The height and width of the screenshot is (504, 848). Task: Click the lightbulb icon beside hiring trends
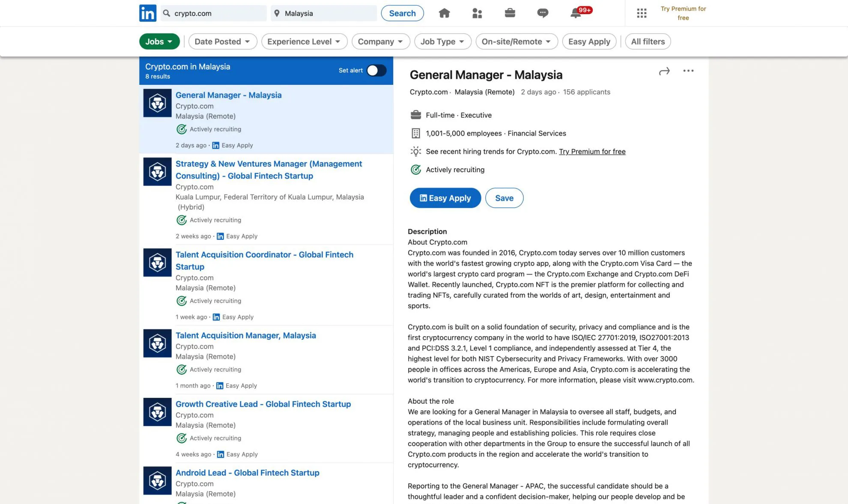pos(415,152)
